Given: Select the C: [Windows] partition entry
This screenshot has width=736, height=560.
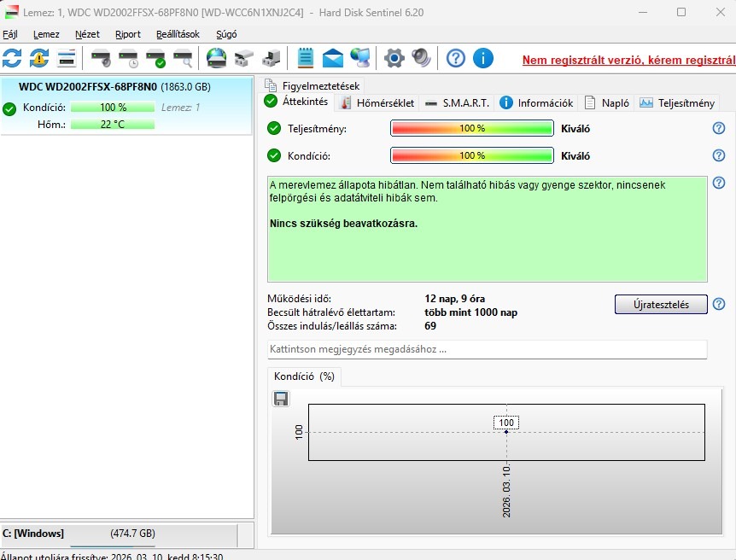Looking at the screenshot, I should pyautogui.click(x=120, y=534).
